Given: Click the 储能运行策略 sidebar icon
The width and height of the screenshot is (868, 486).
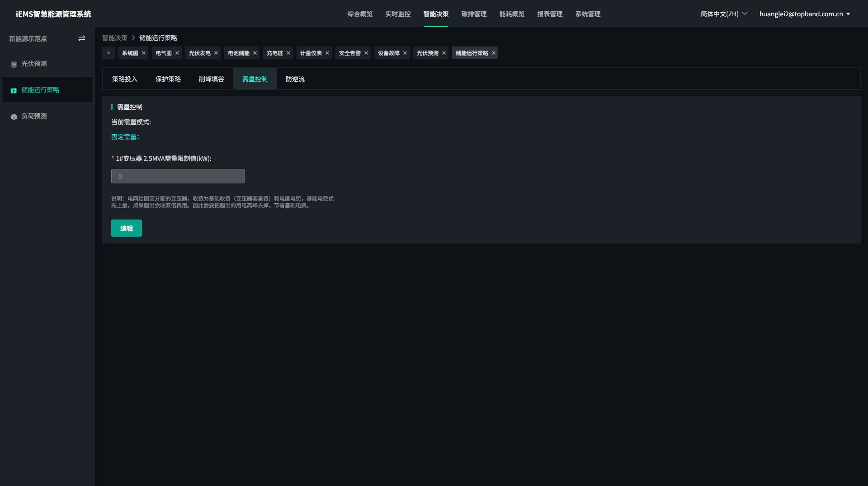Looking at the screenshot, I should pos(14,90).
